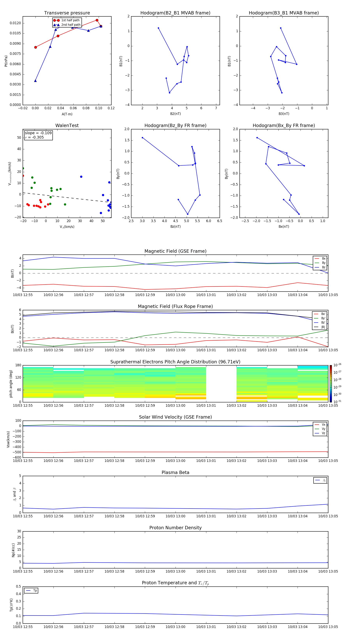Click the 10^-26 colorbar label
Viewport: 351px width, 644px height.
pos(337,365)
